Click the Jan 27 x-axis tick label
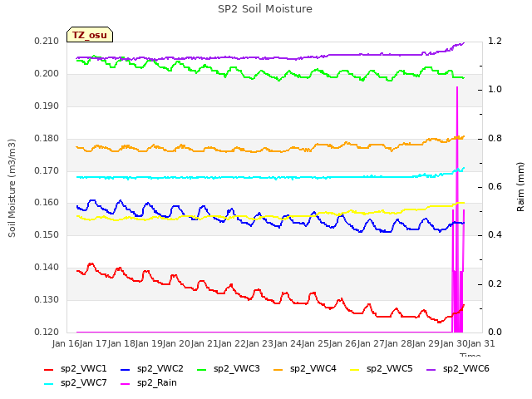This screenshot has width=532, height=399. coord(371,344)
